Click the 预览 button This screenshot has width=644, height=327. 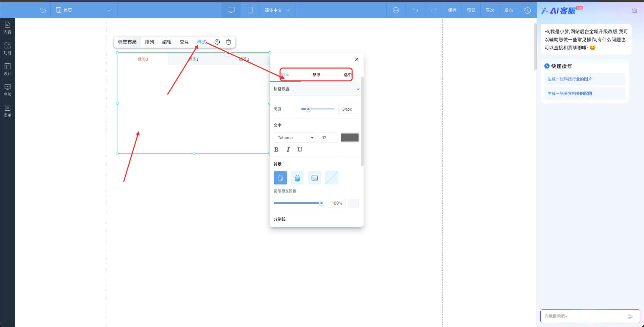pyautogui.click(x=471, y=10)
